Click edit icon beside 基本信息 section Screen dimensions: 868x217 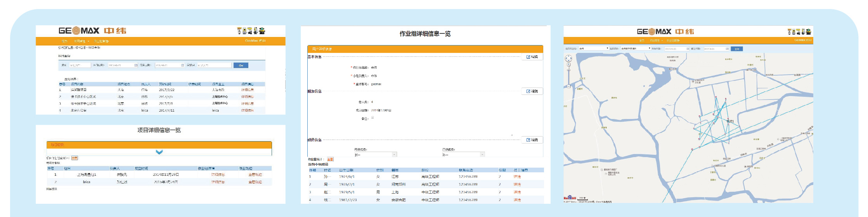532,57
